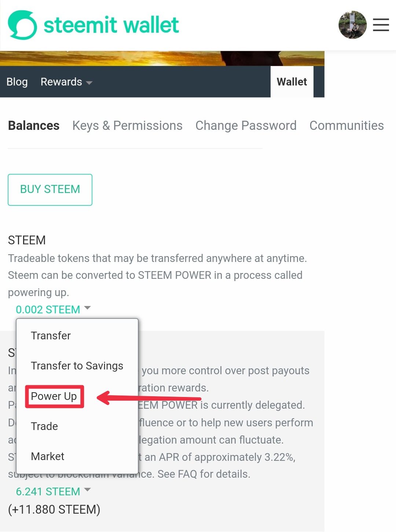Click the cover banner image
Viewport: 396px width, 532px height.
tap(162, 58)
